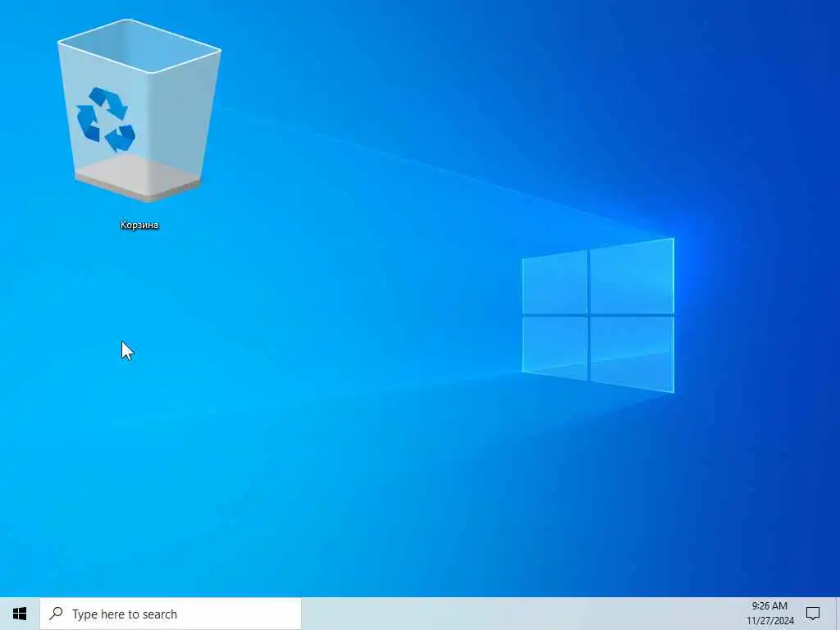Click the "Type here to search" box
This screenshot has width=840, height=630.
pos(171,614)
